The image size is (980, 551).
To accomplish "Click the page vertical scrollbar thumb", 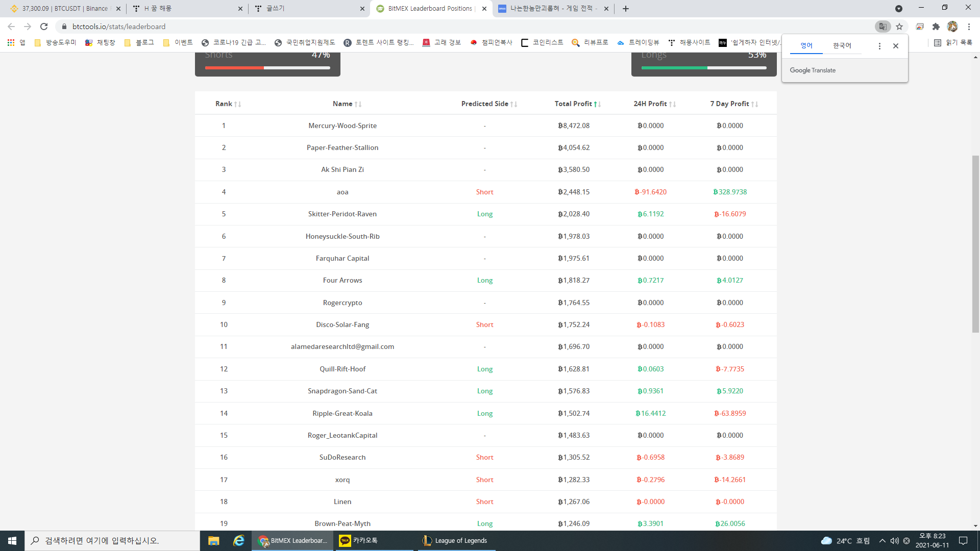I will 975,244.
